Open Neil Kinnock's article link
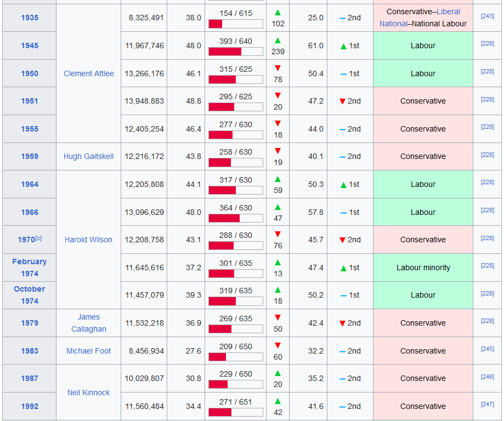The image size is (504, 421). point(89,392)
